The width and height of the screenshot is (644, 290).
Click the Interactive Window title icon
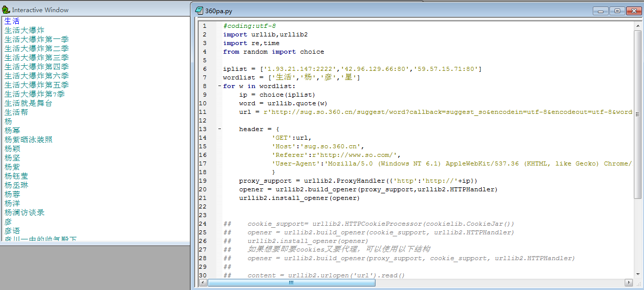click(6, 10)
